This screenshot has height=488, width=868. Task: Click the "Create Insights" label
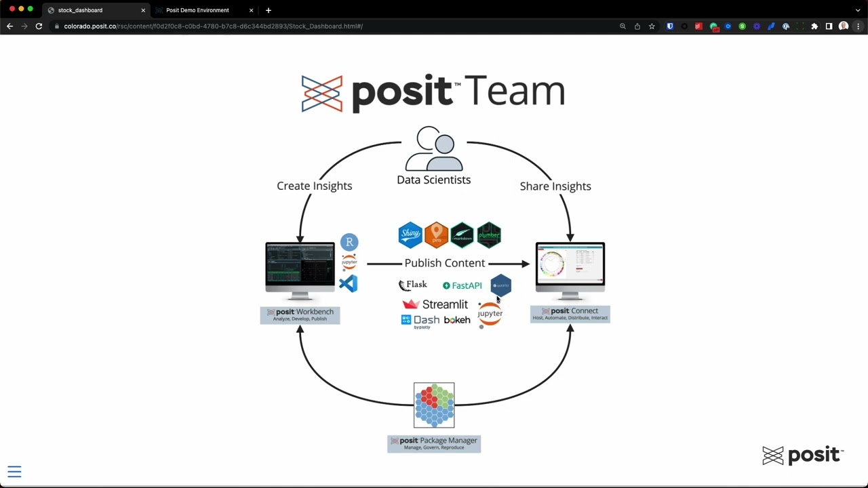click(314, 186)
